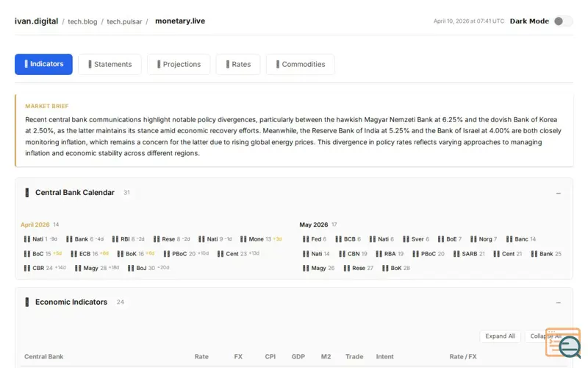Select the Bank 6 April entry
This screenshot has width=588, height=368.
click(x=85, y=239)
